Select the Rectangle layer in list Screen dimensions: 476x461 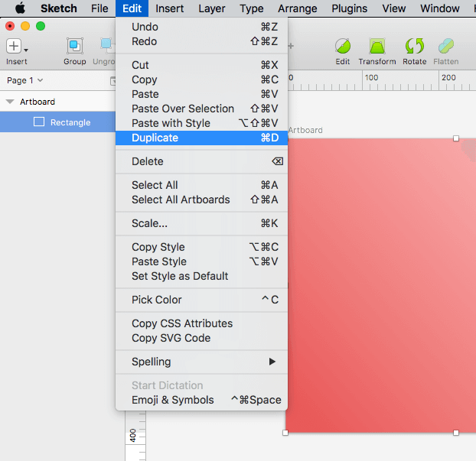click(x=57, y=122)
